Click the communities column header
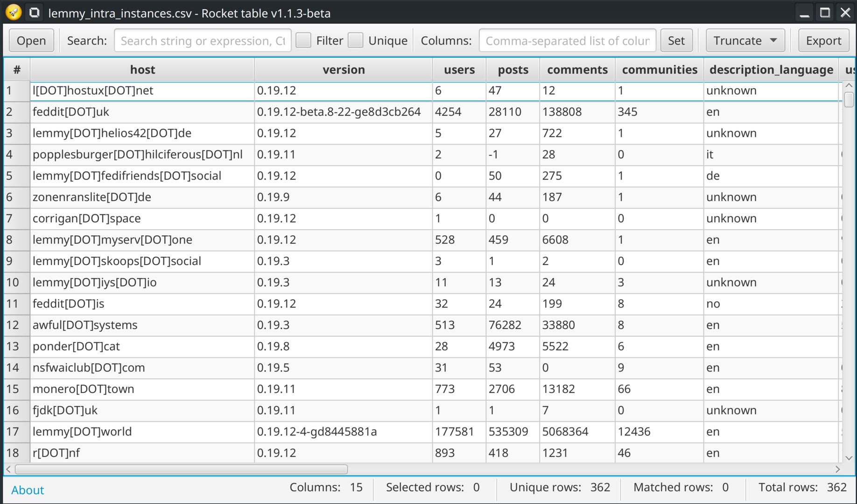This screenshot has height=504, width=857. [660, 70]
